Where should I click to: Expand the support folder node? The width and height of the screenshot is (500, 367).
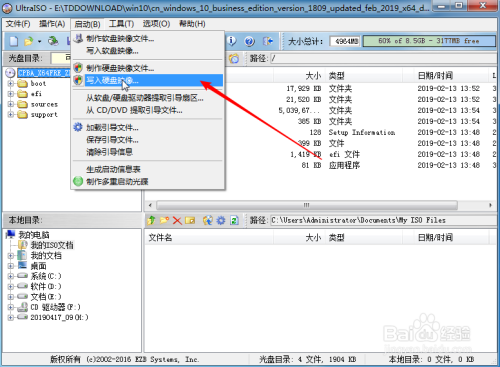[x=11, y=114]
